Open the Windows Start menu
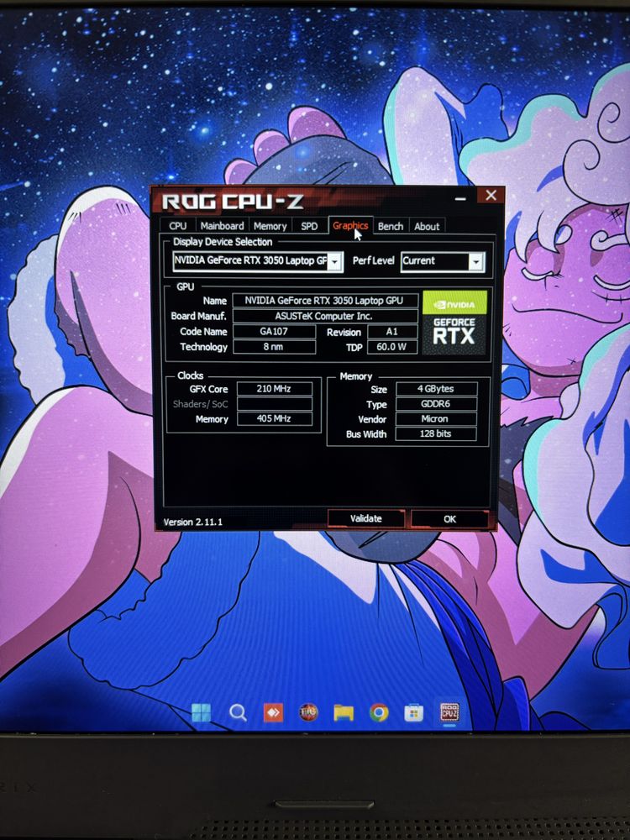Viewport: 630px width, 840px height. tap(202, 712)
